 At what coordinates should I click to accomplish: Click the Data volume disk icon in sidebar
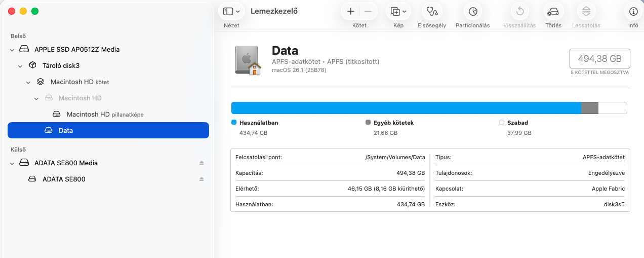click(49, 130)
